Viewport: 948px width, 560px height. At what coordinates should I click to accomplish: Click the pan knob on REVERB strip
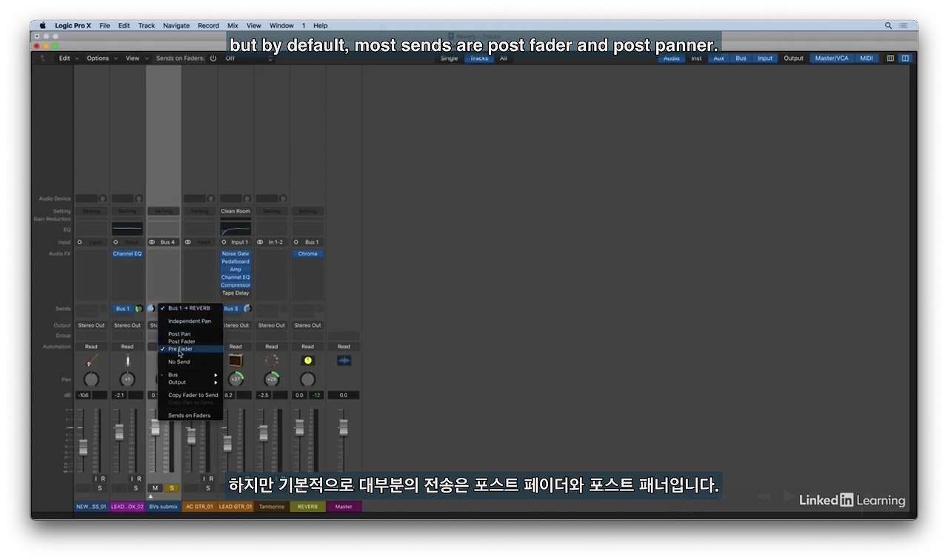point(307,379)
